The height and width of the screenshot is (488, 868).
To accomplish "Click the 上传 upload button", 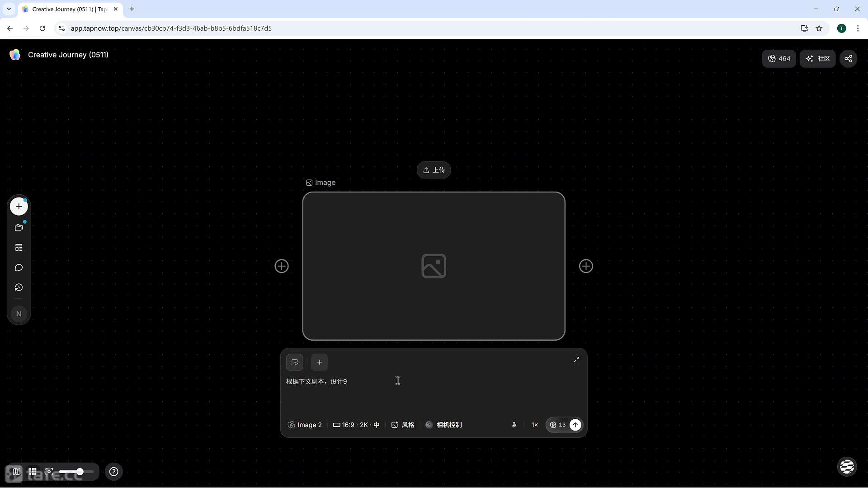I will click(434, 170).
